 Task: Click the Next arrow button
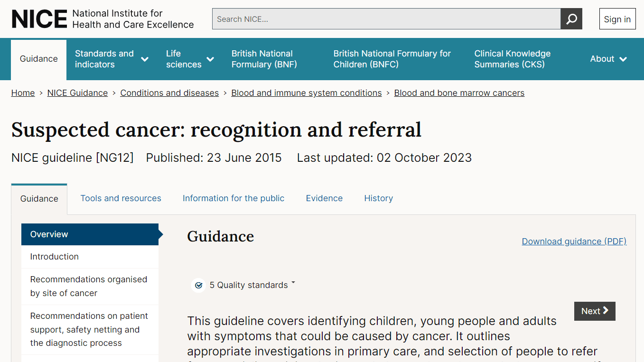(x=595, y=311)
